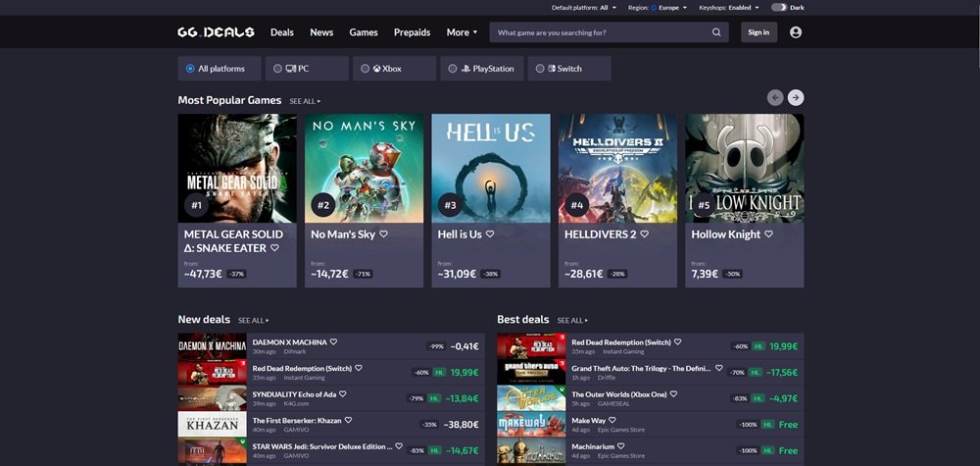Viewport: 980px width, 466px height.
Task: Wishlist heart next to Hollow Knight
Action: click(768, 233)
